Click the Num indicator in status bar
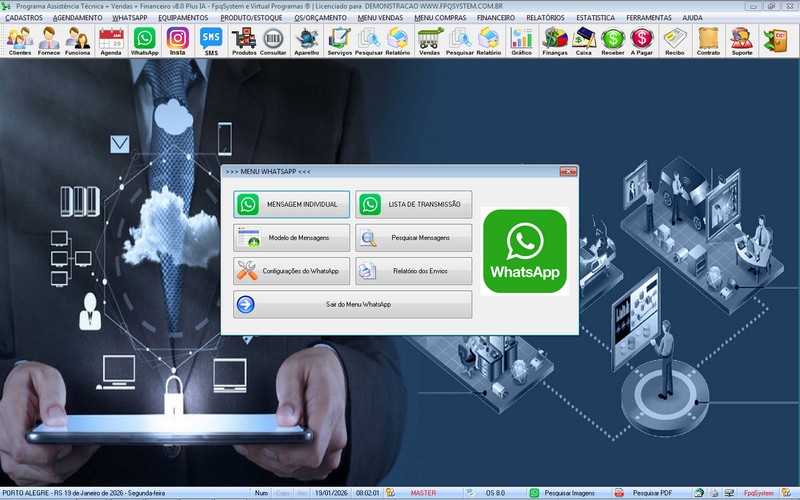800x500 pixels. [261, 493]
